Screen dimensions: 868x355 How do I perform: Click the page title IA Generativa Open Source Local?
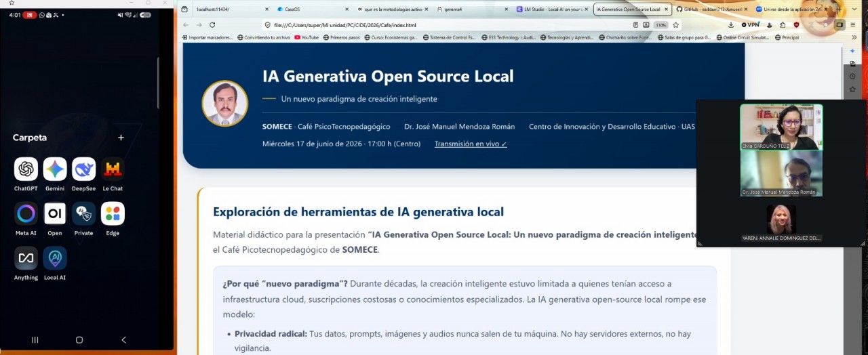(388, 76)
